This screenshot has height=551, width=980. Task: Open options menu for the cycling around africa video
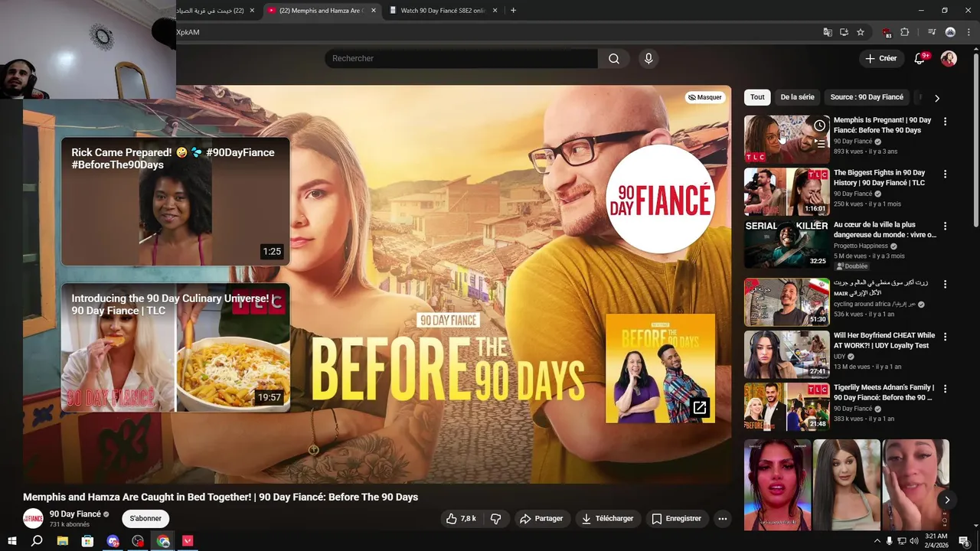(945, 284)
